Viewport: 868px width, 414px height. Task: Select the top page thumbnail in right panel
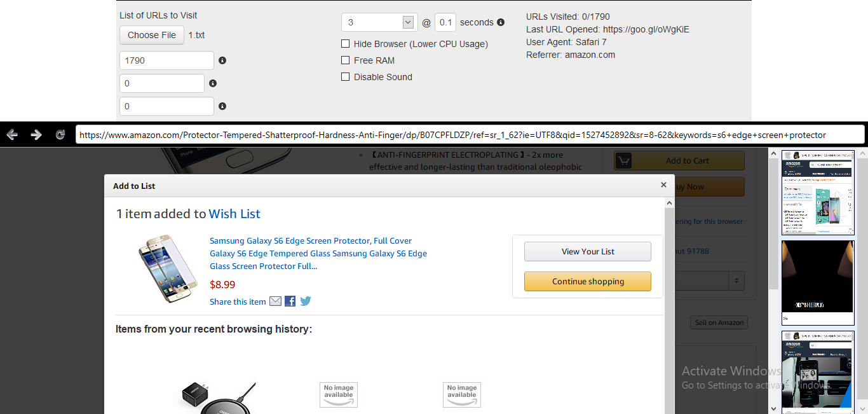tap(818, 193)
